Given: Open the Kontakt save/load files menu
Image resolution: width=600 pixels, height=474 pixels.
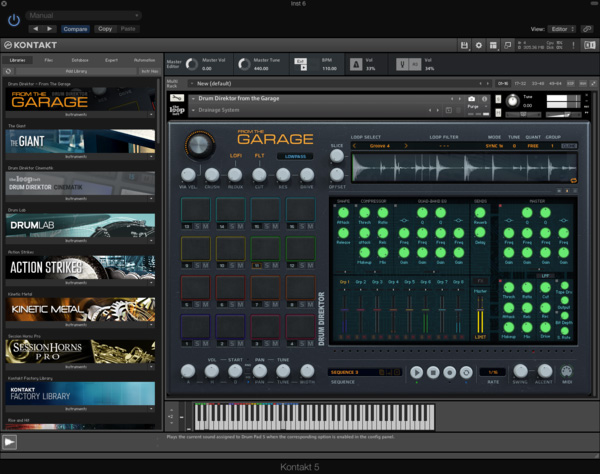Looking at the screenshot, I should click(x=464, y=45).
